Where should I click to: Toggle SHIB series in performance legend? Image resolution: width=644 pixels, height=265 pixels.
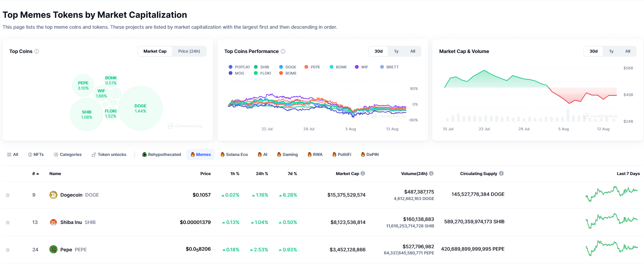261,67
